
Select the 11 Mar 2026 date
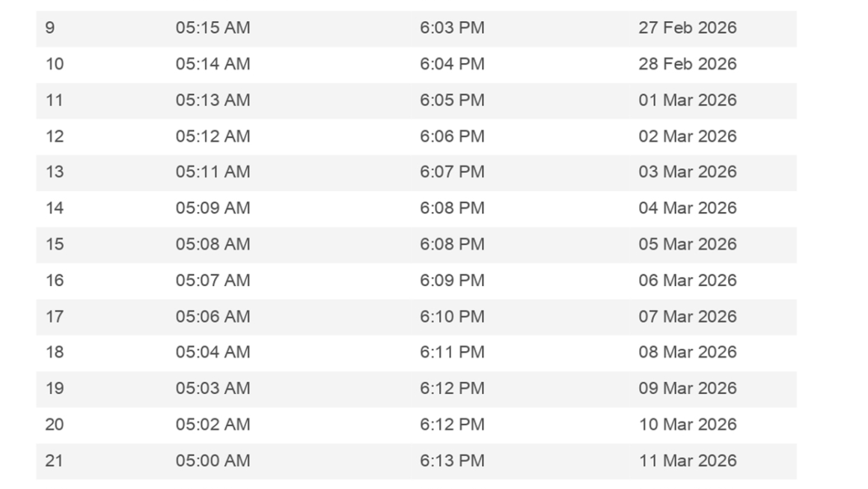click(687, 461)
